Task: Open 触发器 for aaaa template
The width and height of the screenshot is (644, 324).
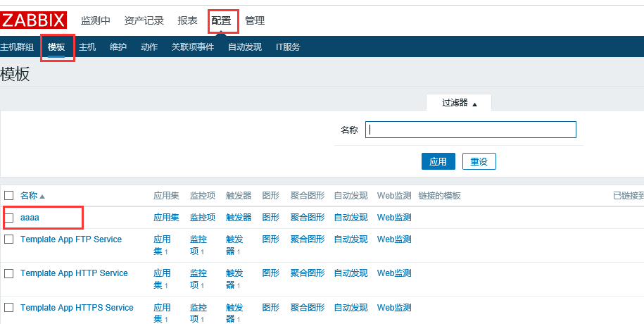Action: [239, 218]
